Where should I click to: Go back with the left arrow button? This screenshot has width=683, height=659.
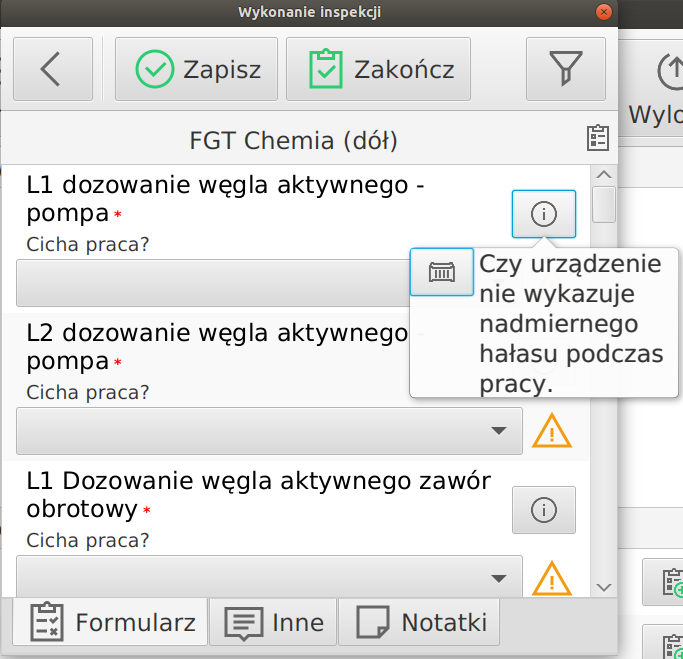tap(53, 69)
